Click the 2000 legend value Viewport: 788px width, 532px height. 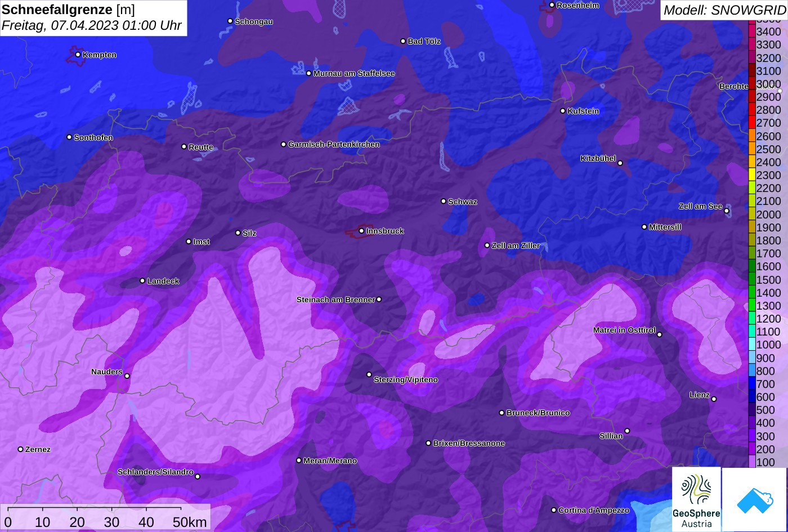(x=768, y=214)
